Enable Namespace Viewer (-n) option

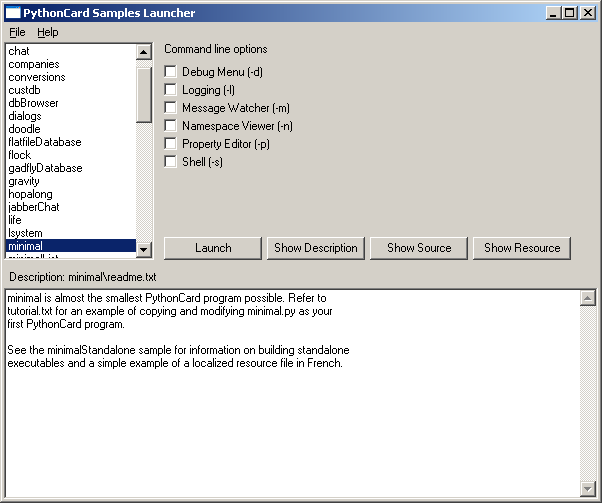click(170, 126)
